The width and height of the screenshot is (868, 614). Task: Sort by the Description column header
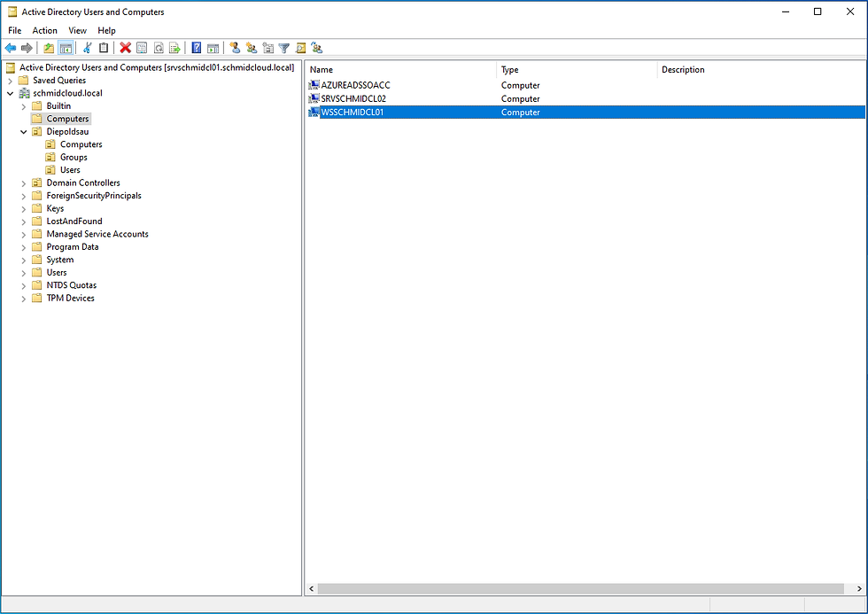761,70
